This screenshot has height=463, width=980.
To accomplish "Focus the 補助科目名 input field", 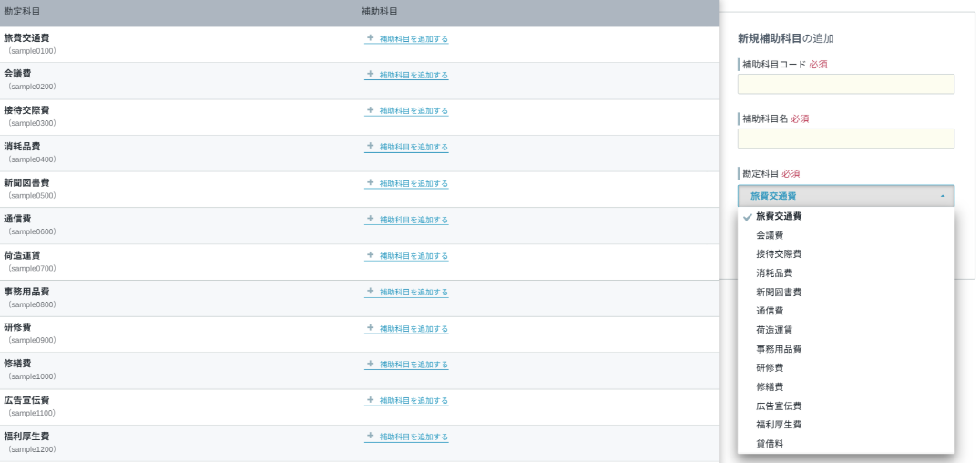I will point(845,139).
